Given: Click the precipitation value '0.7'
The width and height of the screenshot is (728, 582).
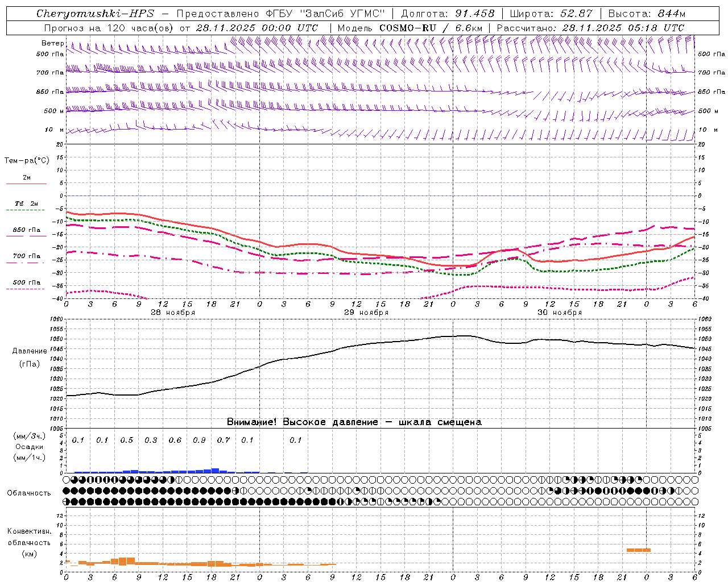Looking at the screenshot, I should pos(223,440).
